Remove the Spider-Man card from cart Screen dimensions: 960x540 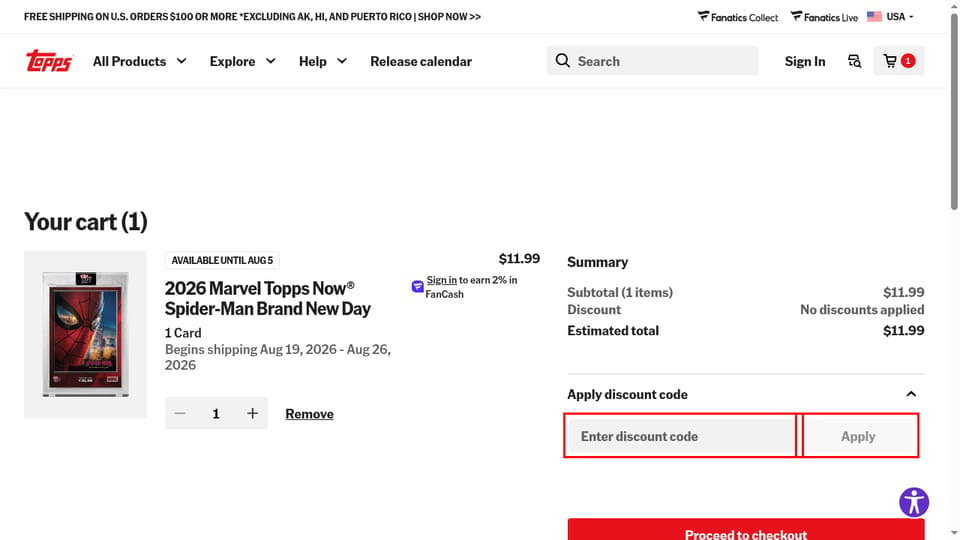(x=309, y=414)
